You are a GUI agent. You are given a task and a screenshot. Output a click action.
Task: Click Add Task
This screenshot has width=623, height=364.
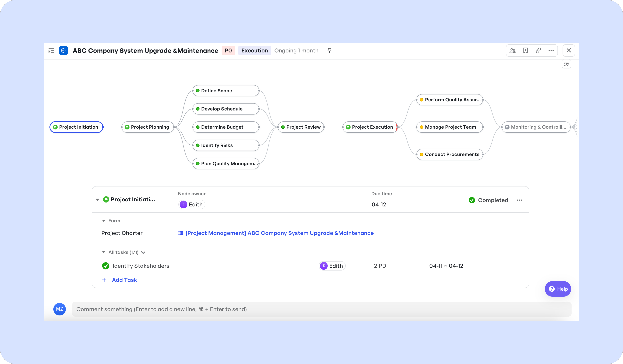[x=120, y=280]
